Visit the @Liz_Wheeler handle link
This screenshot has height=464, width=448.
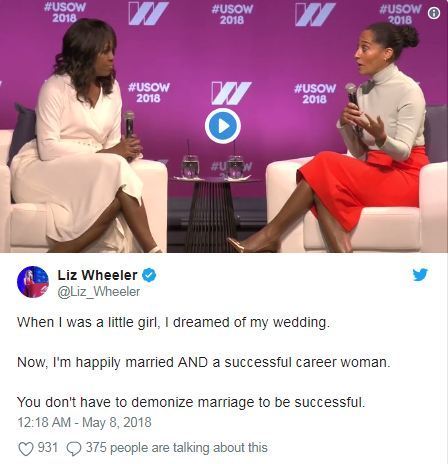coord(99,292)
